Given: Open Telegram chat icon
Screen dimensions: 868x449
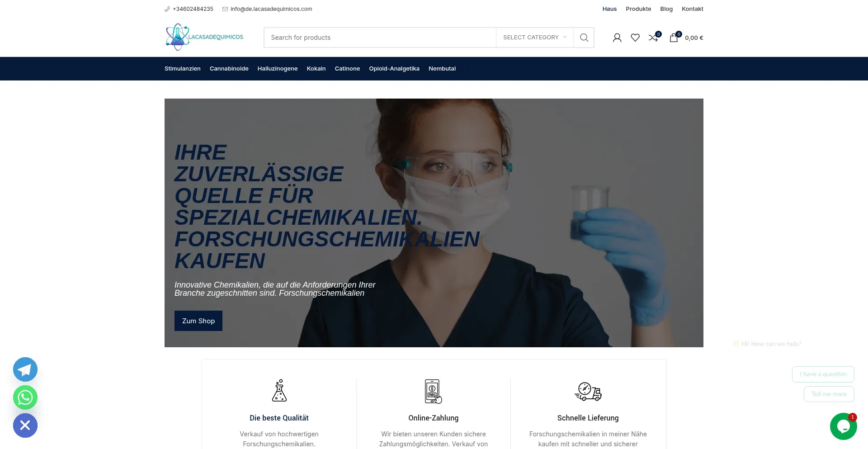Looking at the screenshot, I should click(x=25, y=369).
